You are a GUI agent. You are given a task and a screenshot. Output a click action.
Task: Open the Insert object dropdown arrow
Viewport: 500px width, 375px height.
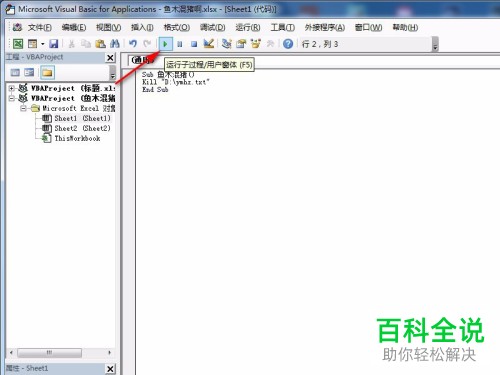pyautogui.click(x=42, y=44)
